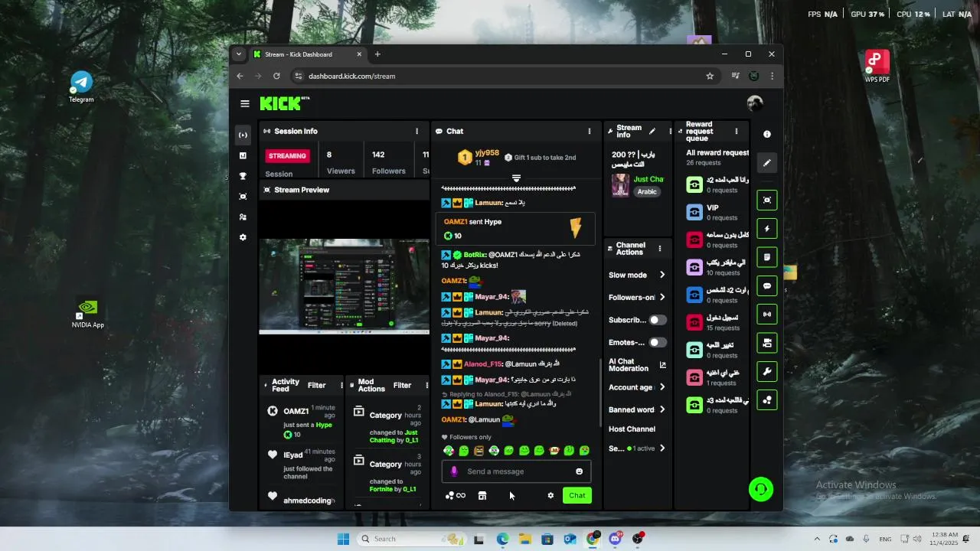Click the purple microphone icon in the message box

pyautogui.click(x=454, y=471)
